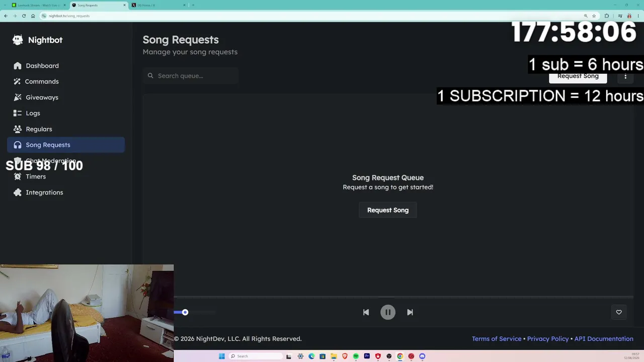Click the browser home button
Image resolution: width=644 pixels, height=362 pixels.
tap(33, 16)
